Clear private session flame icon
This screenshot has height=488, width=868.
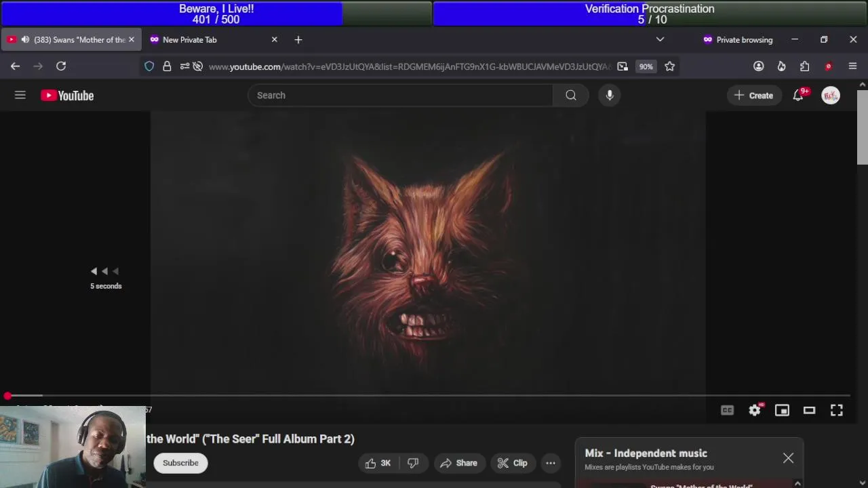coord(782,66)
